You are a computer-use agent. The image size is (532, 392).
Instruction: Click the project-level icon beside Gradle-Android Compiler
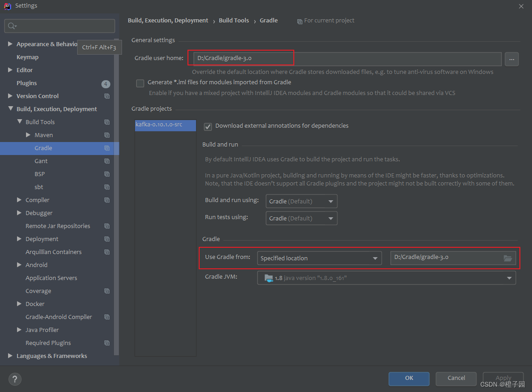click(x=107, y=317)
